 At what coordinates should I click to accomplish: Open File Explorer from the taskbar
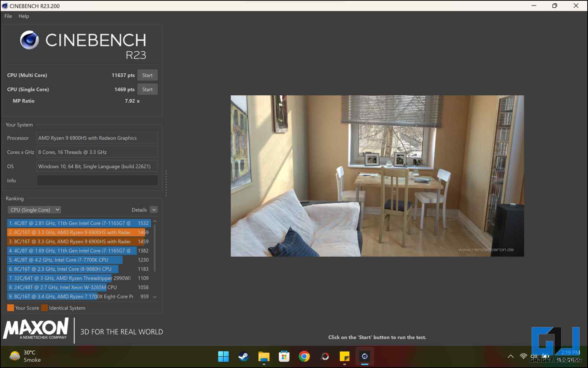264,356
